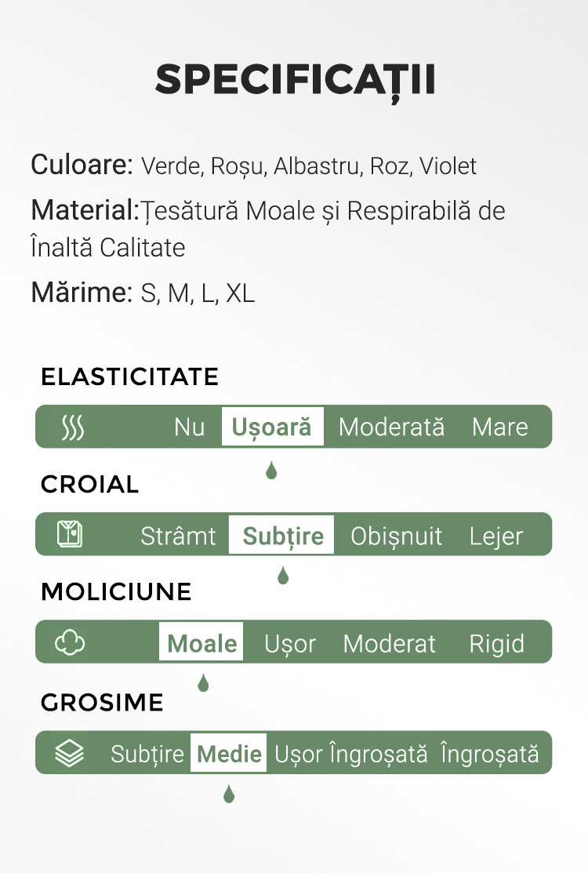Click the droplet marker below Medie
Screen dimensions: 588x873
click(x=229, y=793)
